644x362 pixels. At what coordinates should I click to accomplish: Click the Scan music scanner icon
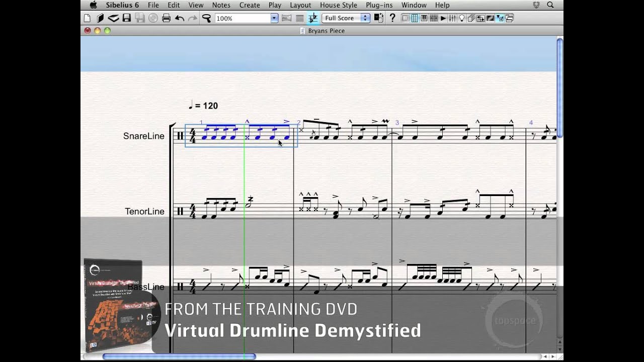tap(113, 18)
